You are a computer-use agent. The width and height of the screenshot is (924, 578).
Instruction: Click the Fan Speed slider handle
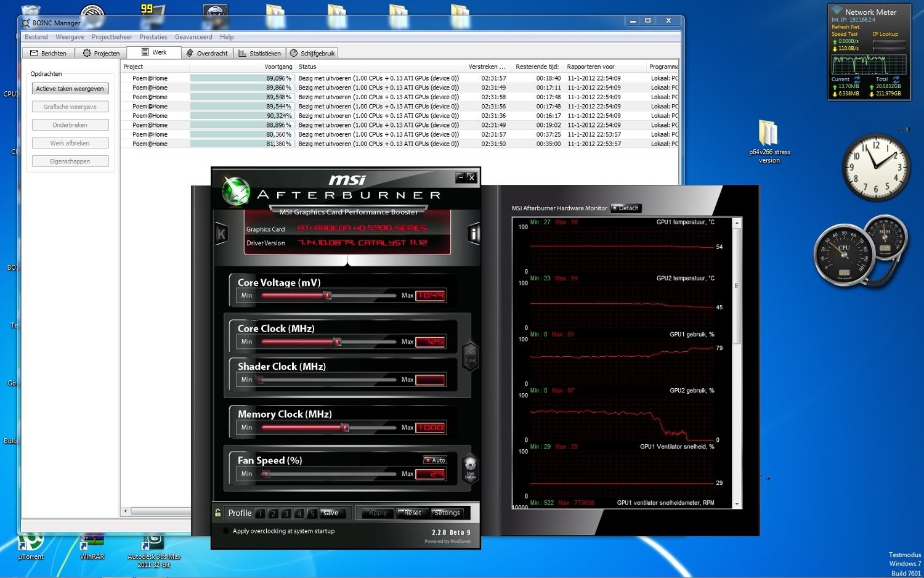point(265,474)
